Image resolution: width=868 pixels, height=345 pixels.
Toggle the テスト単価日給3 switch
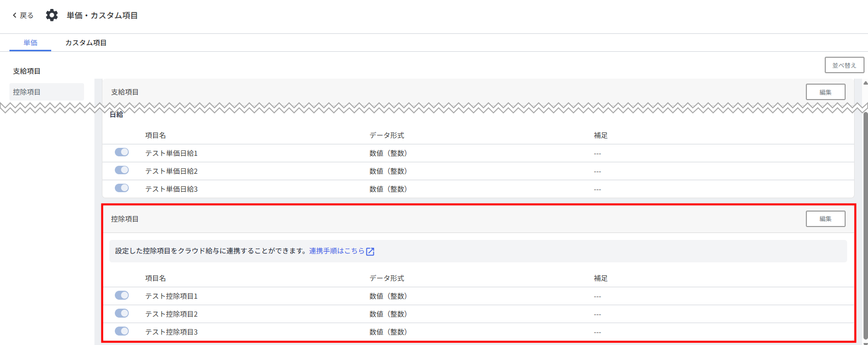[122, 188]
